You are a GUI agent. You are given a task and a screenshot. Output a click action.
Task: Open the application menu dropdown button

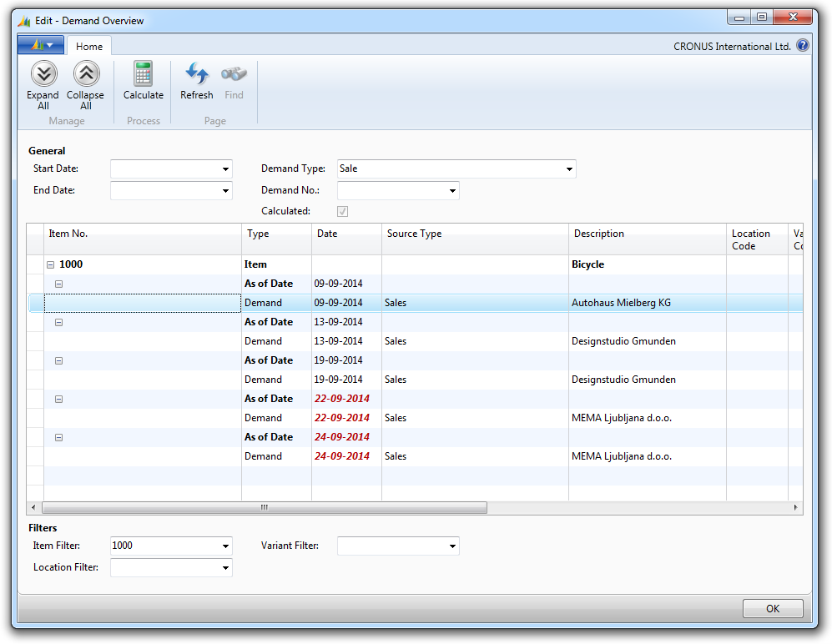tap(41, 45)
